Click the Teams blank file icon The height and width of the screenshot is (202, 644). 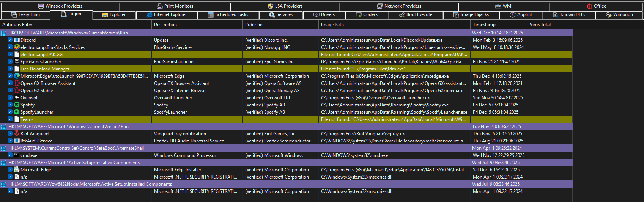(x=17, y=119)
